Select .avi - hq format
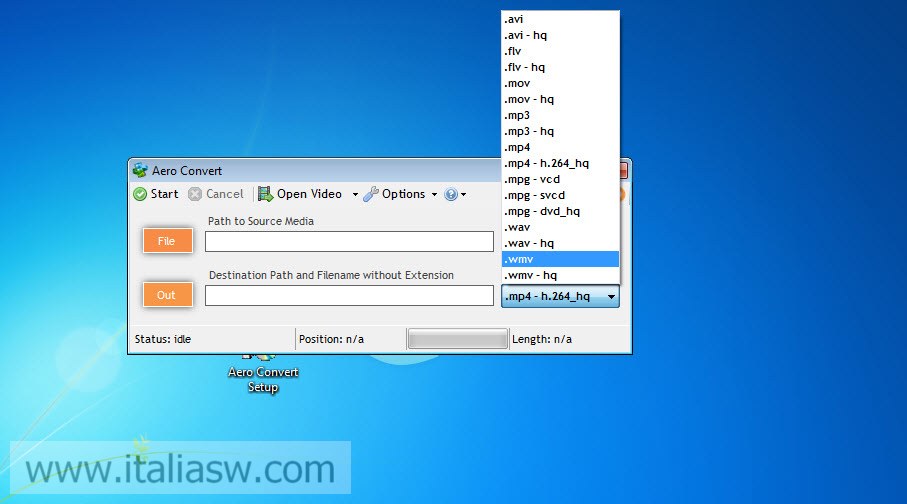This screenshot has height=504, width=907. 560,35
